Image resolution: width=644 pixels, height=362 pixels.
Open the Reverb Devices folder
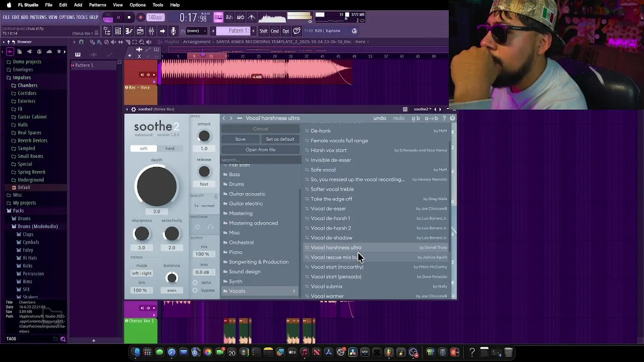(32, 140)
